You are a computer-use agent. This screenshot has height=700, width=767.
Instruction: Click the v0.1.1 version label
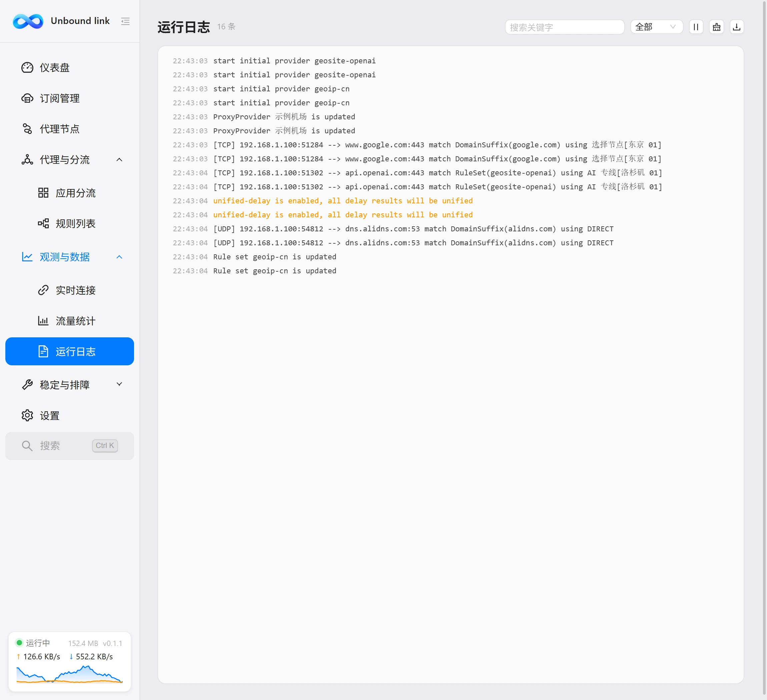pyautogui.click(x=113, y=643)
